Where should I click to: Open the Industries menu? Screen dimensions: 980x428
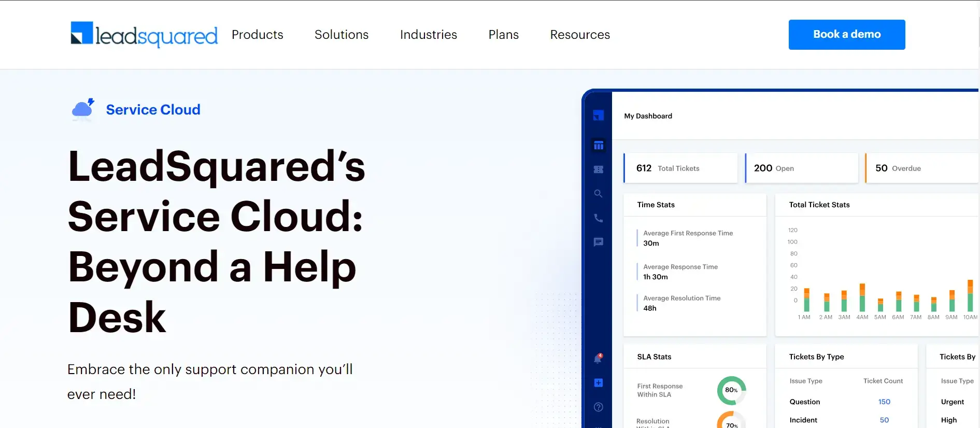[429, 35]
